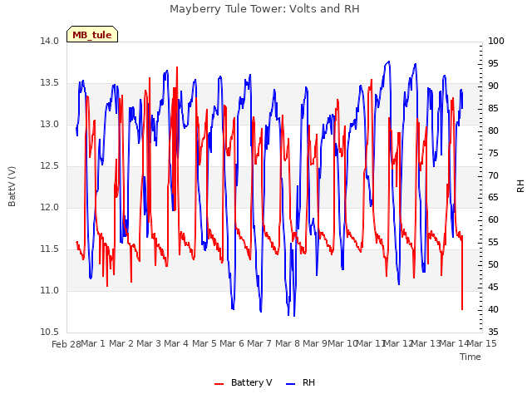
Task: Click the Mar 7 date label
Action: (x=259, y=343)
